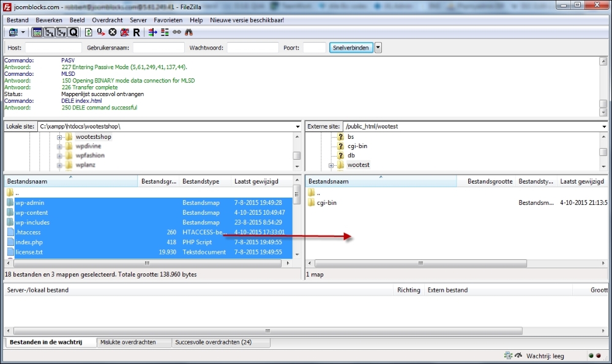Toggle transfer queue display icon
Screen dimensions: 612x364
73,32
